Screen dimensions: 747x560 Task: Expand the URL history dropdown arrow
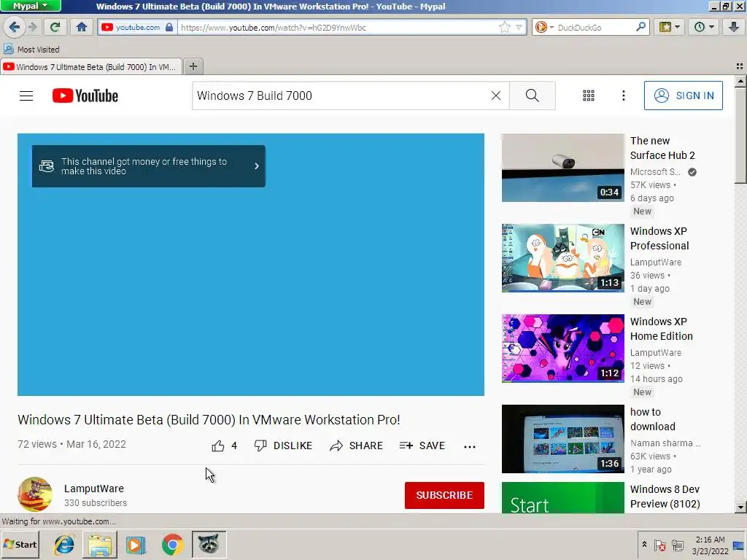click(x=519, y=27)
